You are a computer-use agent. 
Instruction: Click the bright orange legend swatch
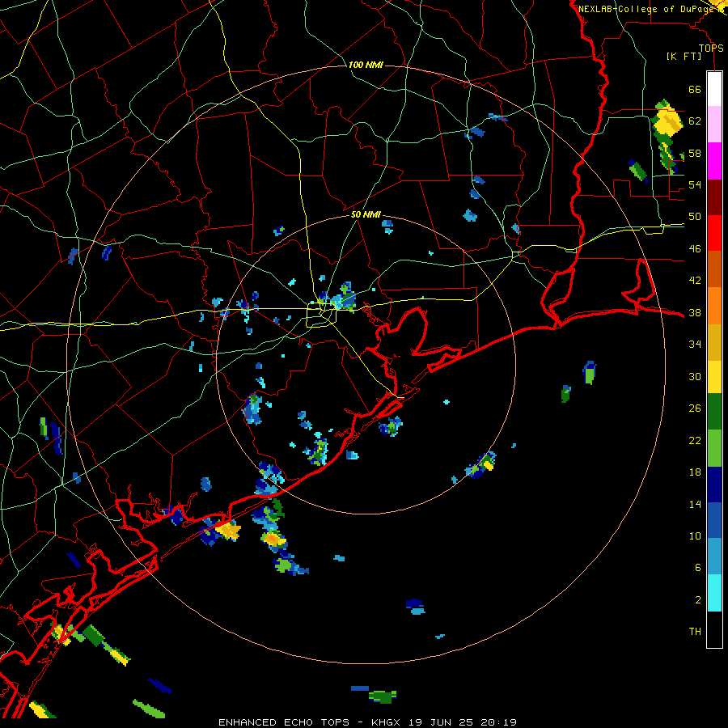(x=714, y=306)
